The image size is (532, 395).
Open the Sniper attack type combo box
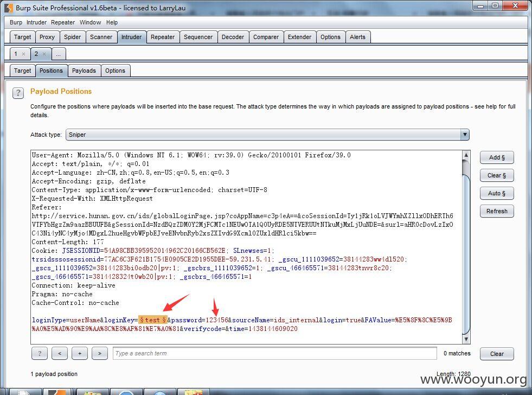pos(267,135)
